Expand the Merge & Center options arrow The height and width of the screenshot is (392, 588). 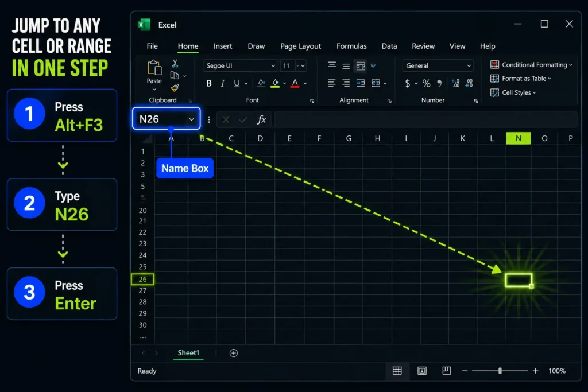(385, 83)
